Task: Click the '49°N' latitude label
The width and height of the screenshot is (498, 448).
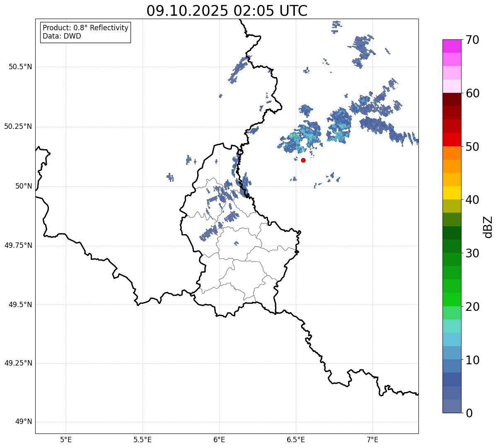Action: point(24,422)
